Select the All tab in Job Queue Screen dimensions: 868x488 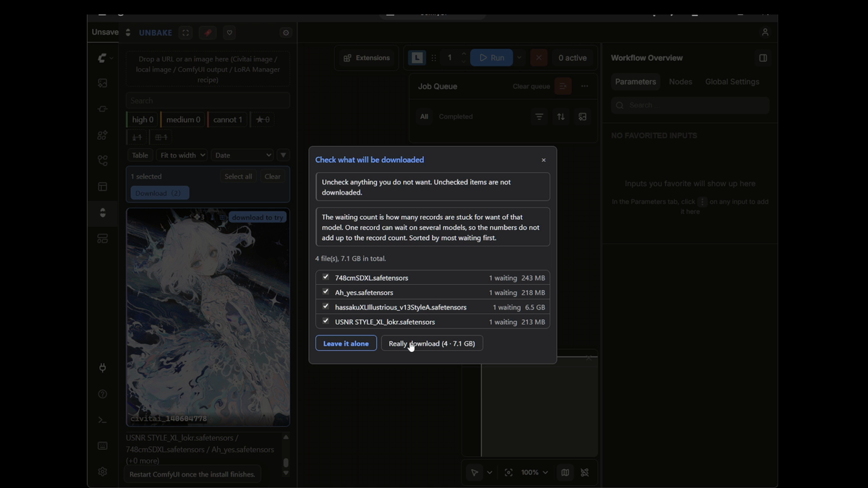point(424,116)
